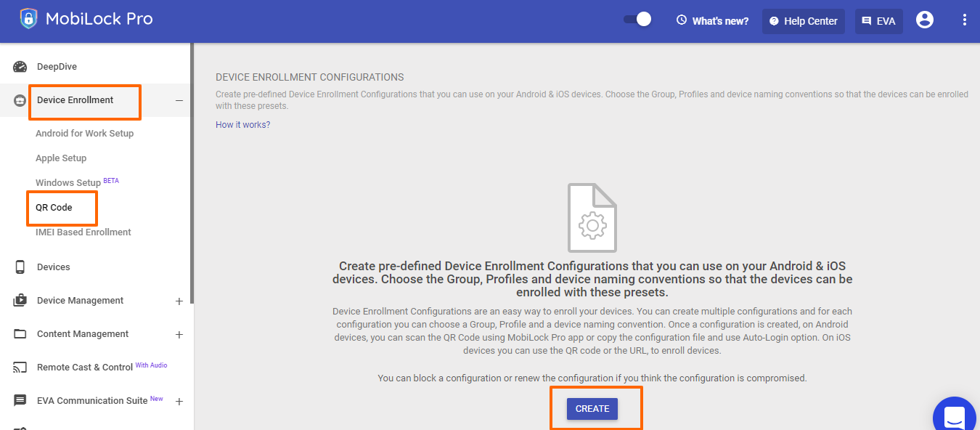Click the EVA message icon
The height and width of the screenshot is (430, 980).
tap(867, 21)
